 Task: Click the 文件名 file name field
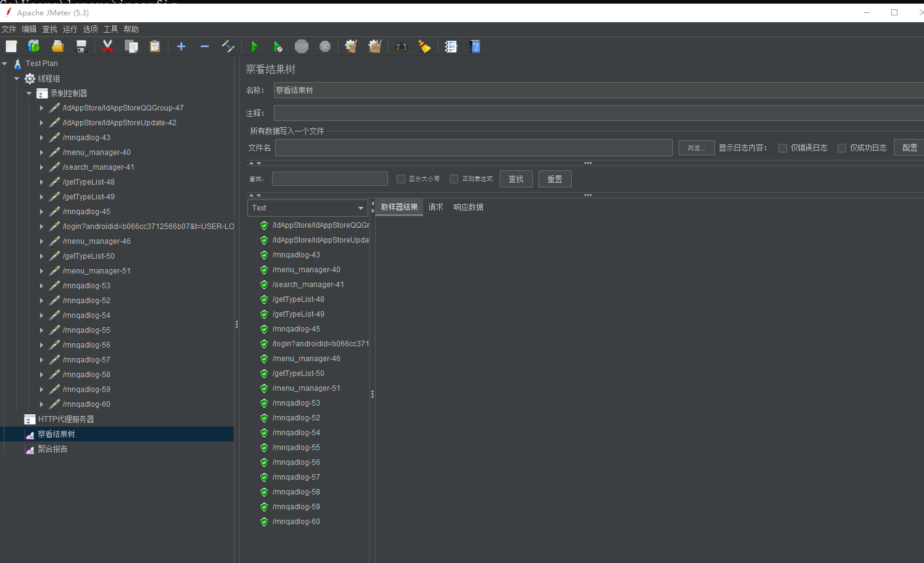tap(474, 148)
